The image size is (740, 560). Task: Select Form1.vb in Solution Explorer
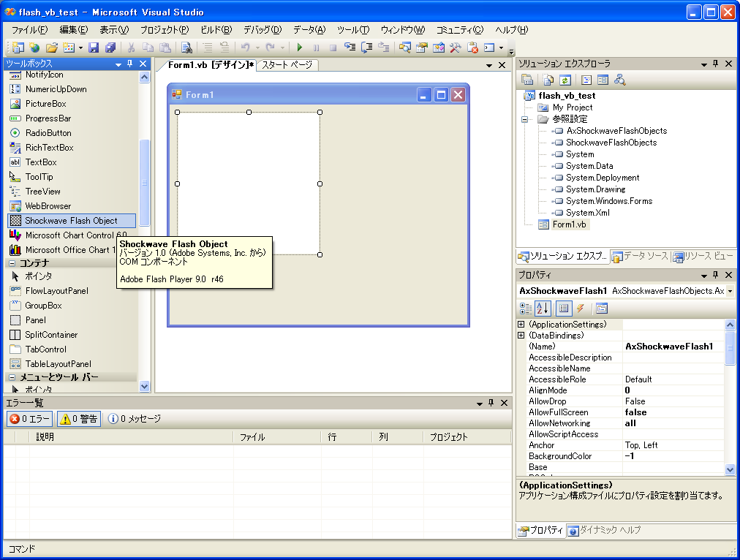tap(569, 224)
